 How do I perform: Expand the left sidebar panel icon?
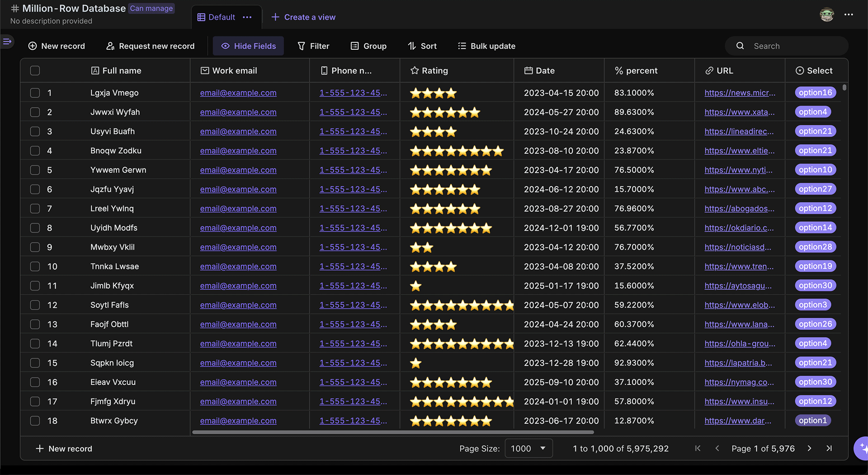[x=7, y=42]
